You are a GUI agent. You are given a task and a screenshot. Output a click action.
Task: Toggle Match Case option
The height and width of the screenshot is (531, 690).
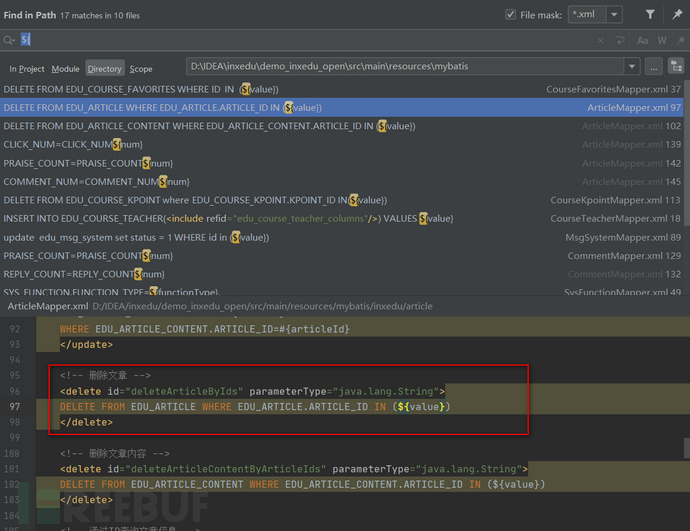click(x=641, y=40)
